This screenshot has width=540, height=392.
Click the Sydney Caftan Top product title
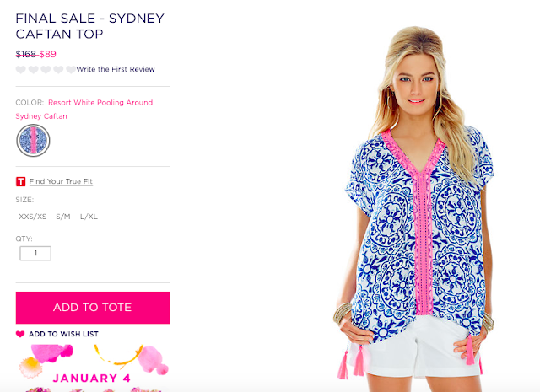(x=90, y=26)
